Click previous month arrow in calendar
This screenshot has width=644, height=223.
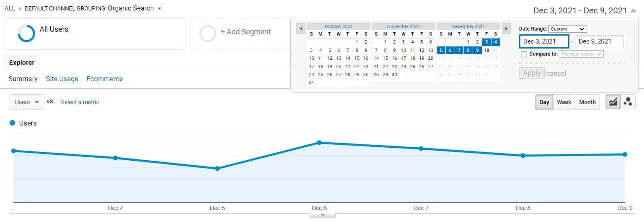click(301, 29)
